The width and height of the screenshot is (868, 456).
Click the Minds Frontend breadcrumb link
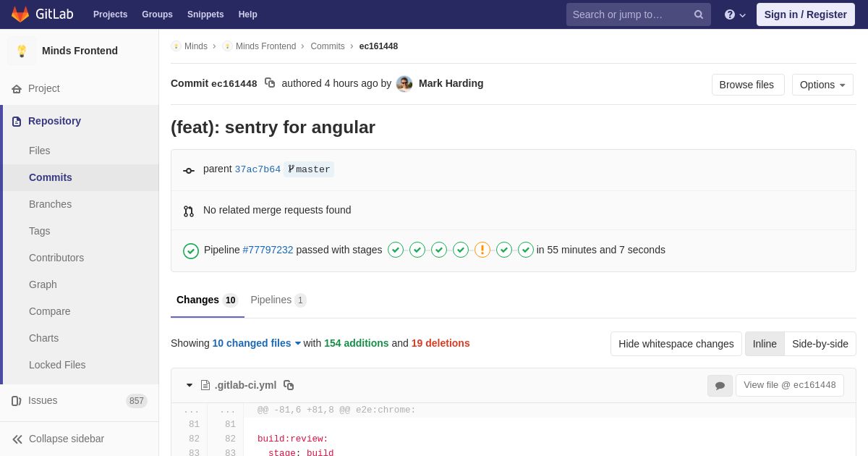(x=265, y=46)
